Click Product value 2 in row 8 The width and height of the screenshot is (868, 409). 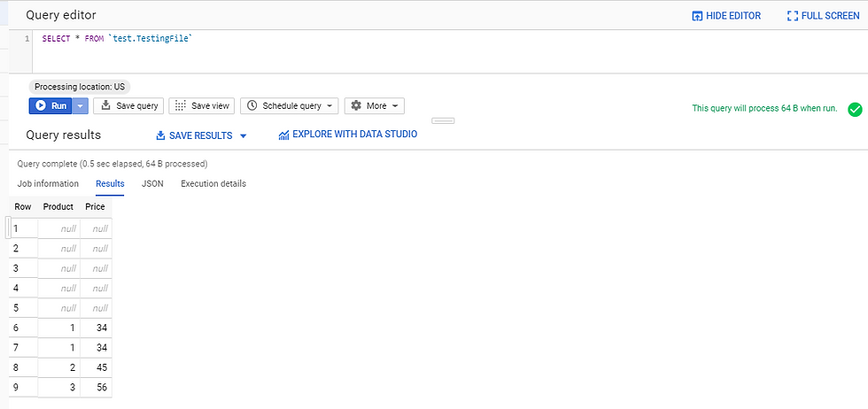[72, 367]
